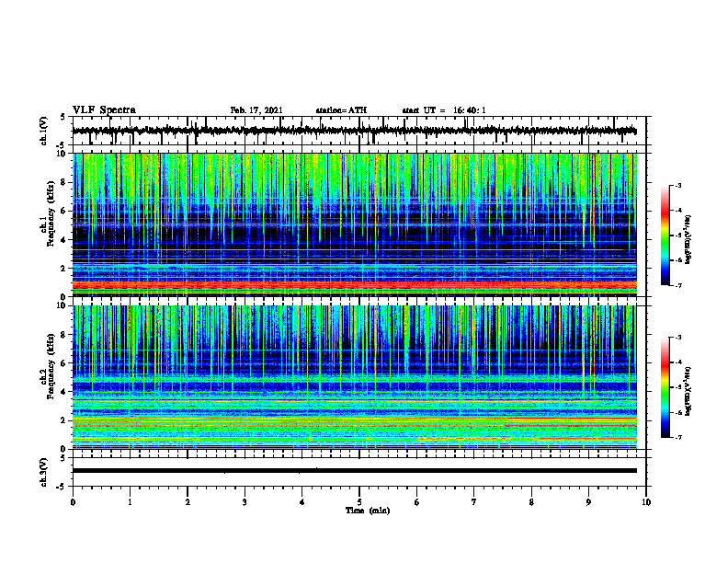Click the 'station= ATH' label

point(341,110)
